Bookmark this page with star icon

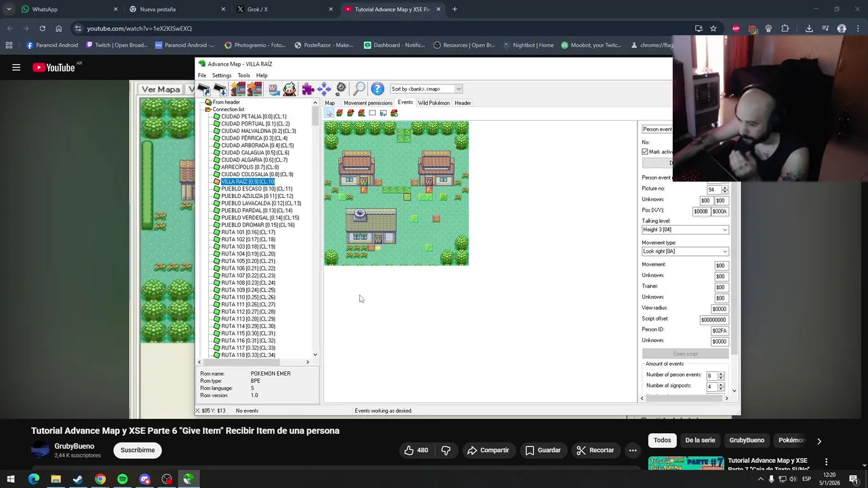pyautogui.click(x=713, y=28)
